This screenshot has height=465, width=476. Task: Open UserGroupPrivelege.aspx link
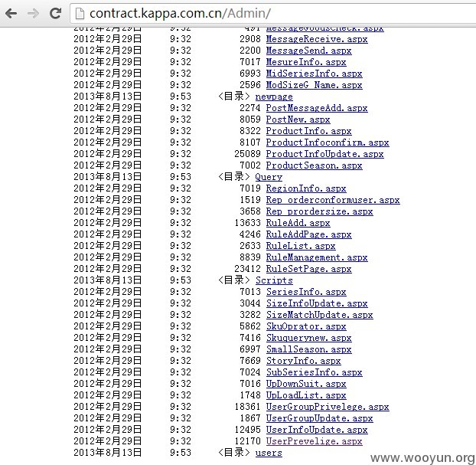pyautogui.click(x=328, y=407)
